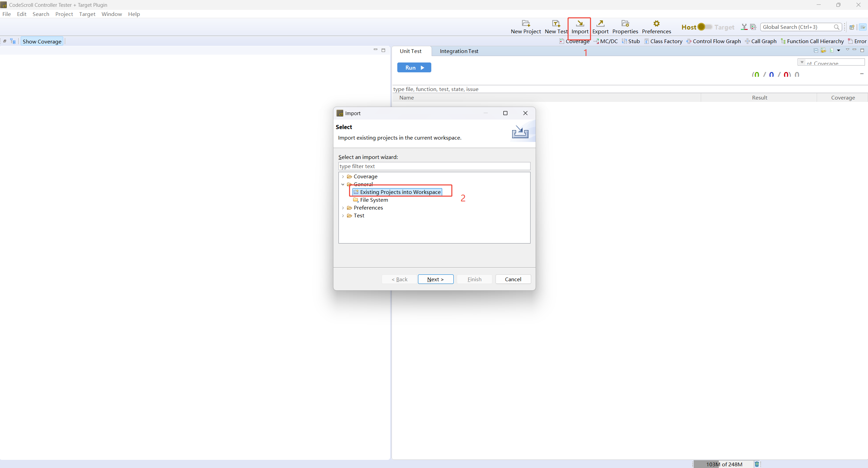The height and width of the screenshot is (468, 868).
Task: Toggle the Host/Target switch
Action: [705, 27]
